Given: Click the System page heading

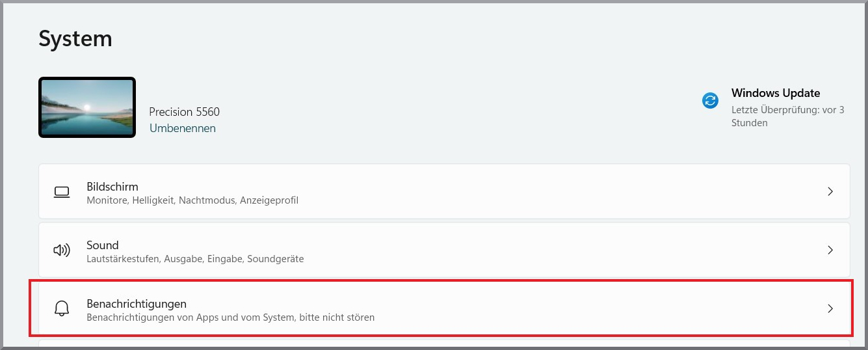Looking at the screenshot, I should [75, 38].
